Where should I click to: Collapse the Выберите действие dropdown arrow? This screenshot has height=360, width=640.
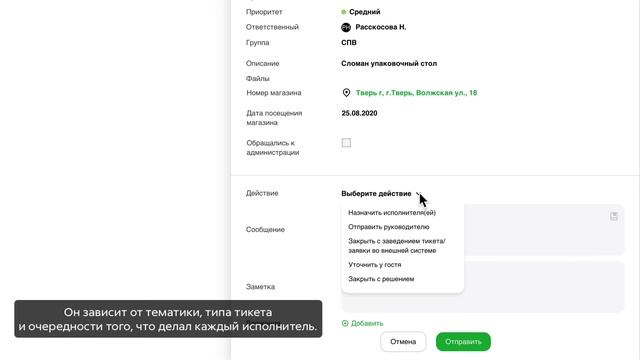pos(418,193)
